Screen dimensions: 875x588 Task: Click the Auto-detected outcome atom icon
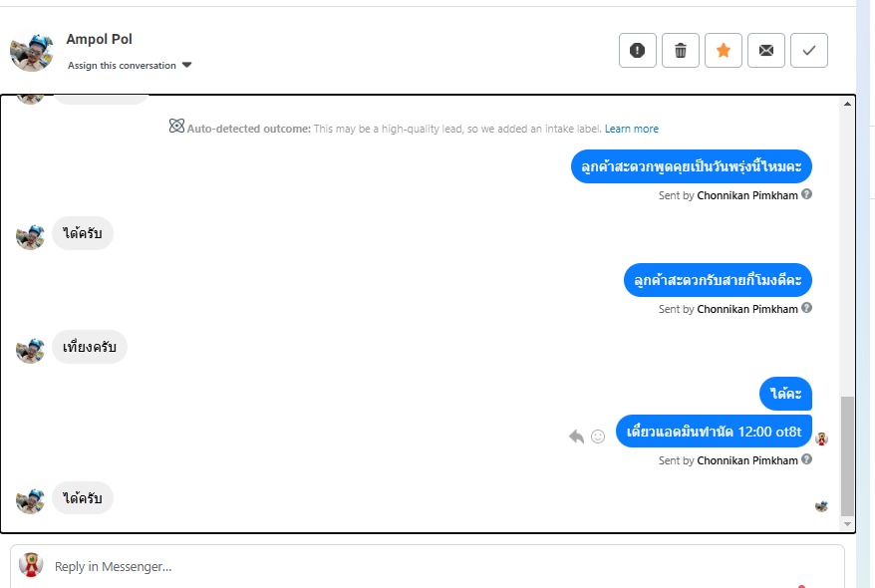pyautogui.click(x=176, y=127)
